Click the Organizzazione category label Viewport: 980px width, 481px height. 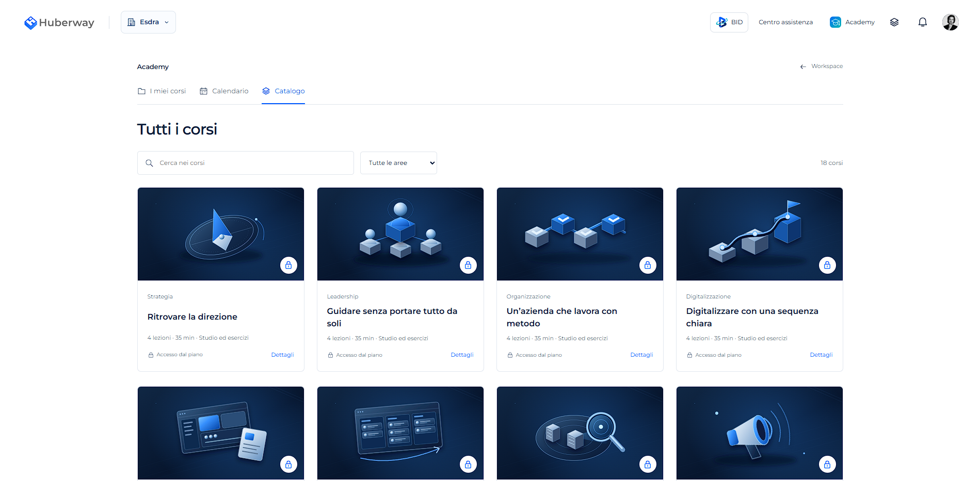point(528,296)
